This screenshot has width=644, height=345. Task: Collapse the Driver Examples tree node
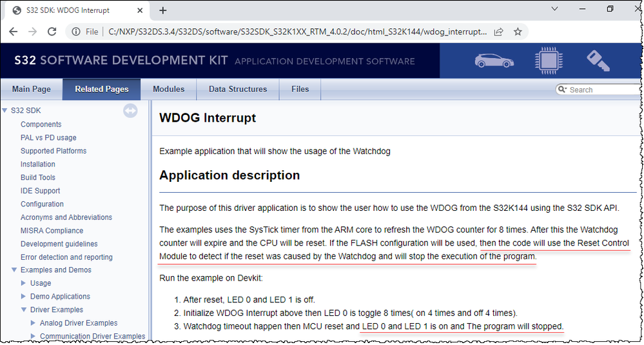pyautogui.click(x=24, y=310)
